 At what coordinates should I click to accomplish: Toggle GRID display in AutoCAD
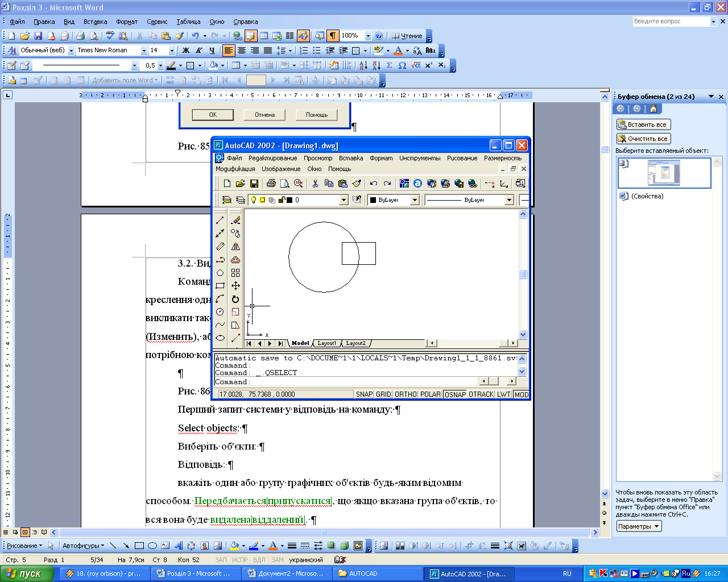tap(384, 394)
